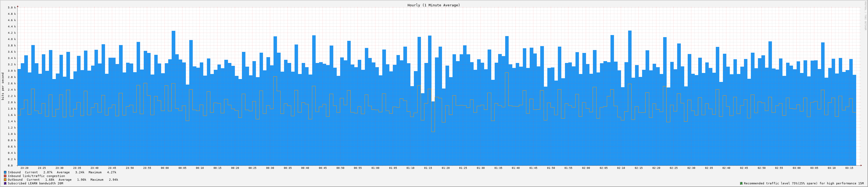Click the 'Inbound link/traffic congestion' legend text

click(x=36, y=176)
